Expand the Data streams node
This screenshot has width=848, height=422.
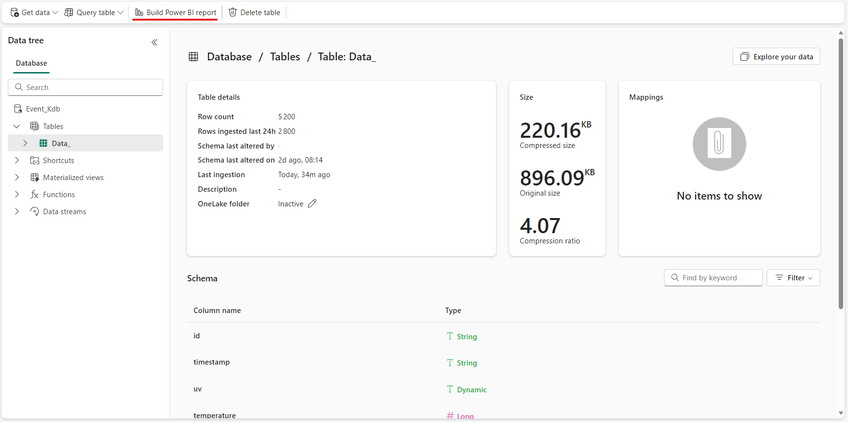click(17, 212)
